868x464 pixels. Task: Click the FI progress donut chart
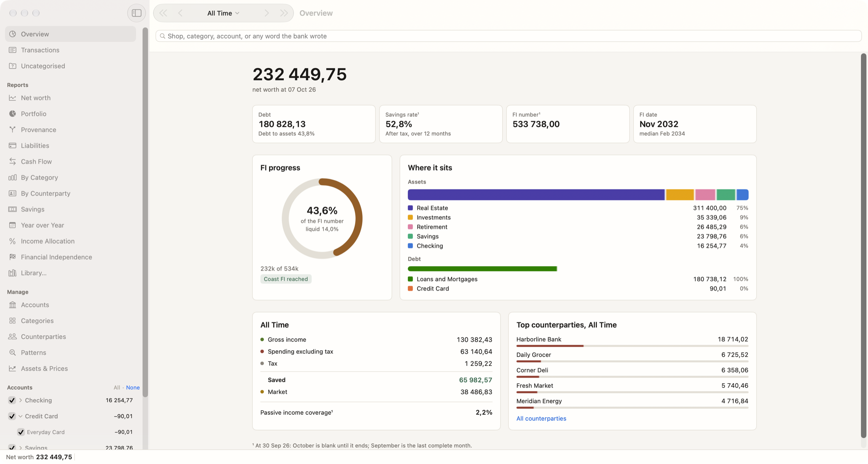[x=322, y=219]
